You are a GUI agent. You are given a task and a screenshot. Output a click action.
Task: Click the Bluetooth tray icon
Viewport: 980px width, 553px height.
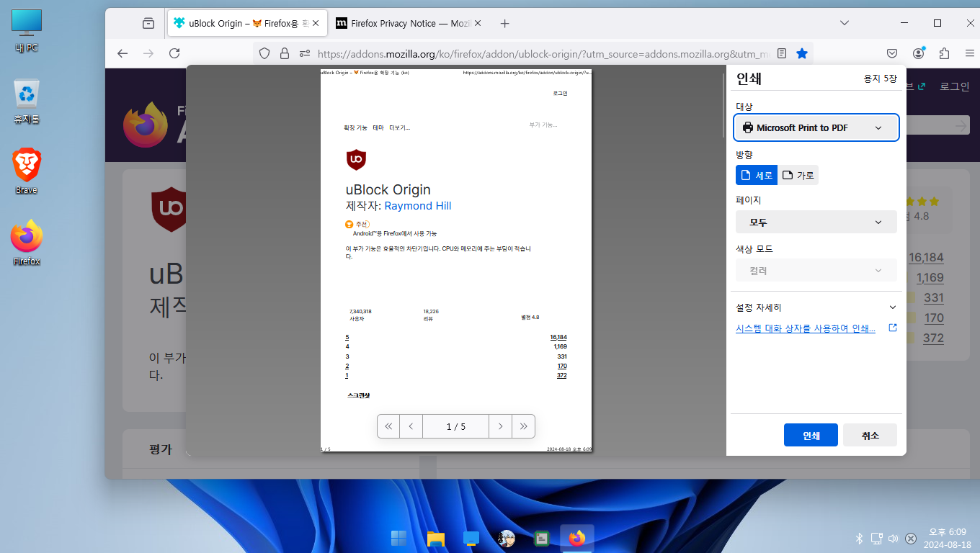(859, 538)
